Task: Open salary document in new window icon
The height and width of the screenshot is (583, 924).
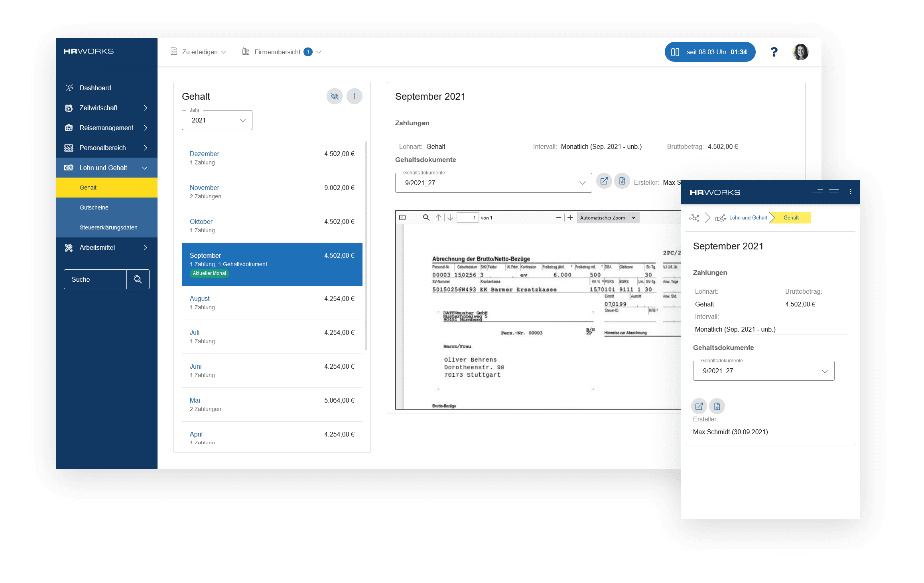Action: (x=604, y=181)
